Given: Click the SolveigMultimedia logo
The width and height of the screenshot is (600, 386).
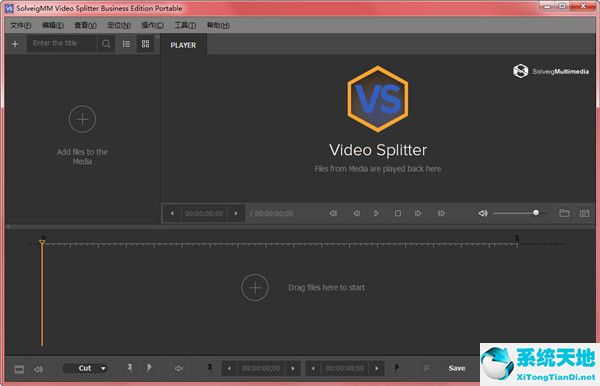Looking at the screenshot, I should click(x=551, y=71).
